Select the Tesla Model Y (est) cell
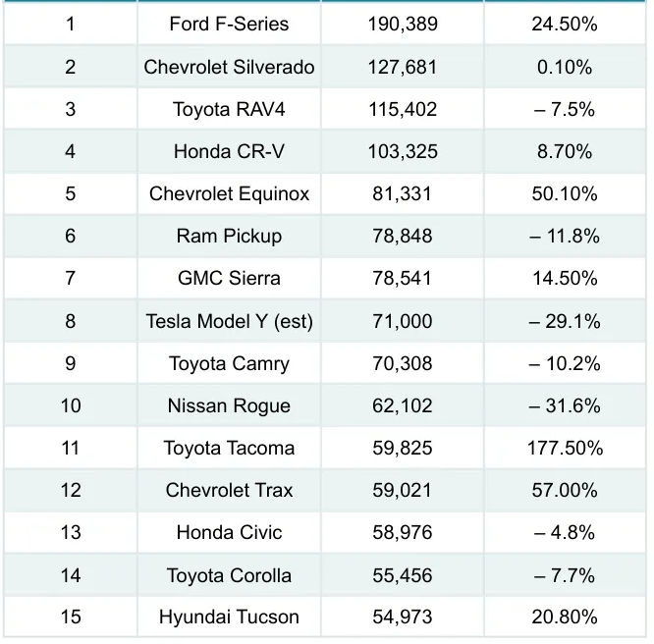 229,321
